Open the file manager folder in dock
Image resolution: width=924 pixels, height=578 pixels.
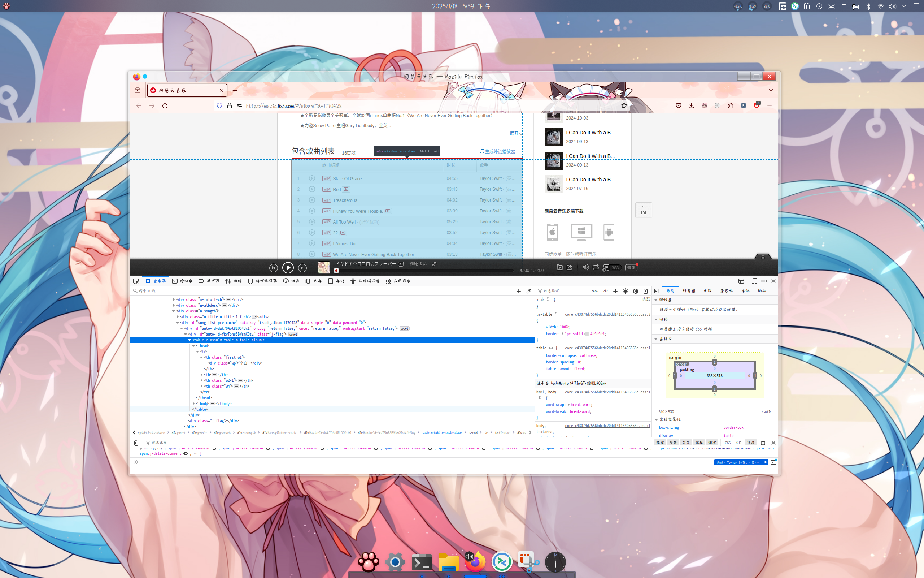(448, 562)
